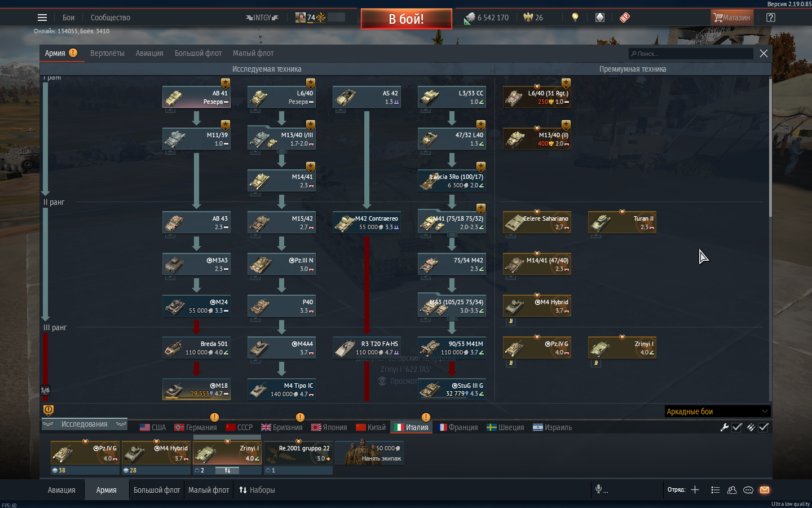Screen dimensions: 812x508
Task: Click the В бой! battle button
Action: pyautogui.click(x=406, y=19)
